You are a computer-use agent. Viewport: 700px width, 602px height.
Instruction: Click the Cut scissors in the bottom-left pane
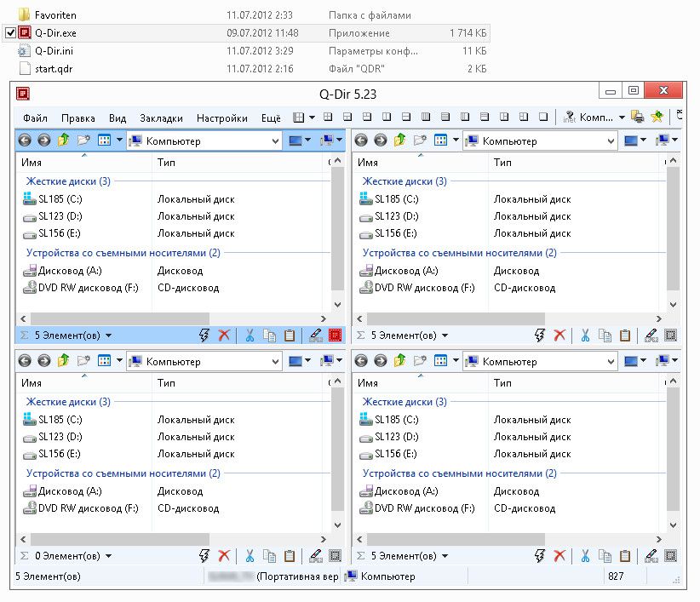click(250, 556)
